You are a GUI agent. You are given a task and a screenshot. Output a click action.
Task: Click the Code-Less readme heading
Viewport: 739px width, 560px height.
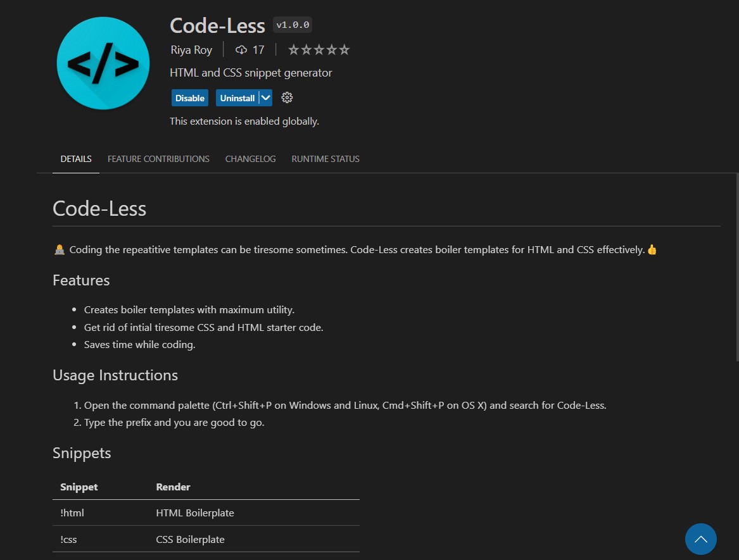(x=99, y=209)
